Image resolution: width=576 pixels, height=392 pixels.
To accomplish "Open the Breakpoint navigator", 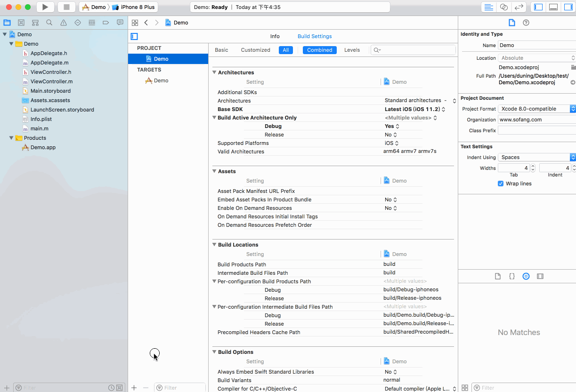I will [106, 23].
